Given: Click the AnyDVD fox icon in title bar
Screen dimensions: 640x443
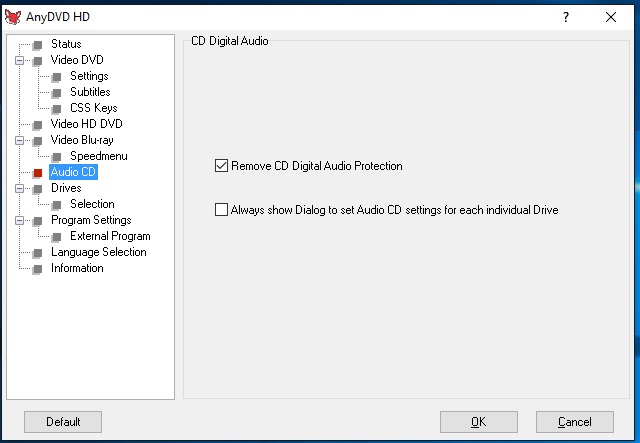Looking at the screenshot, I should (11, 17).
